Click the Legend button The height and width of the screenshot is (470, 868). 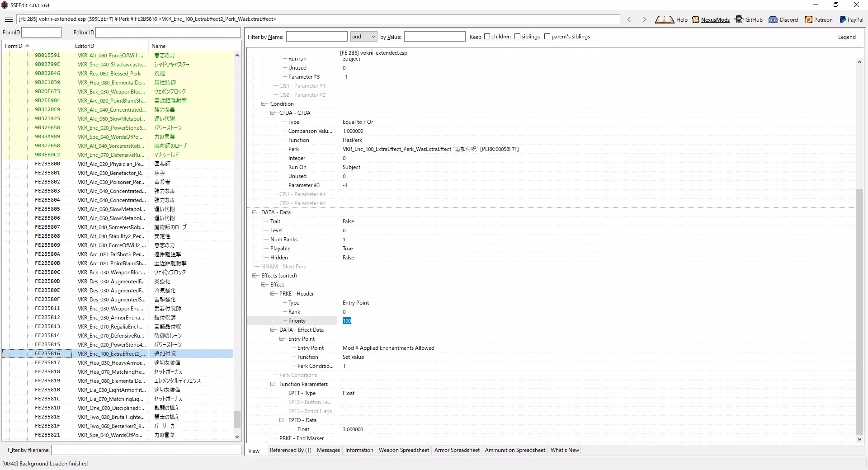point(847,37)
